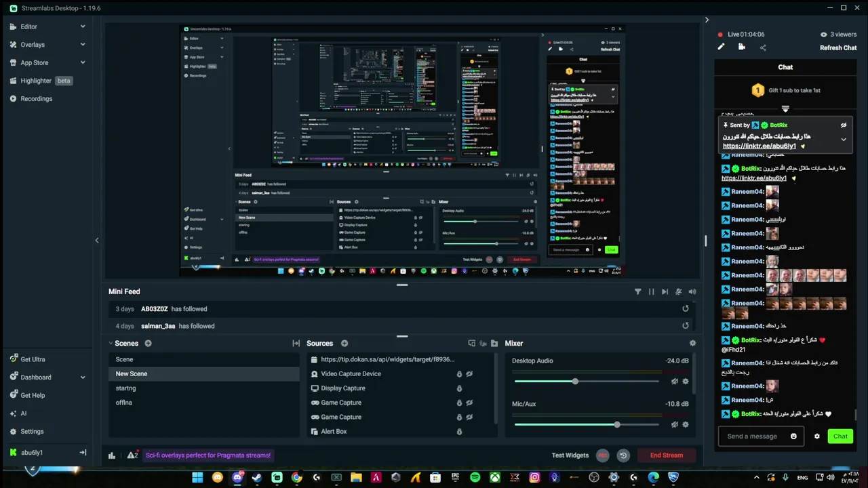Open Xbox app from the taskbar
The width and height of the screenshot is (868, 488).
tap(495, 478)
